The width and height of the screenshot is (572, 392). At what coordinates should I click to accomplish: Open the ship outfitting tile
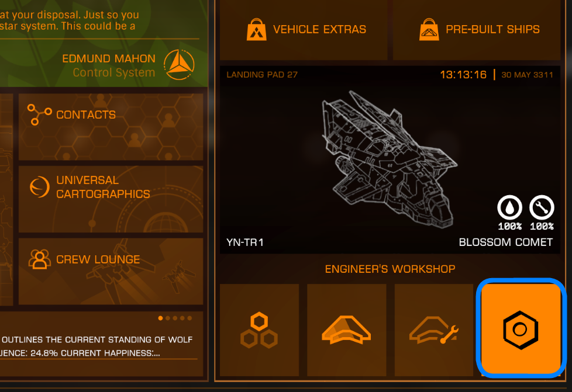[347, 330]
